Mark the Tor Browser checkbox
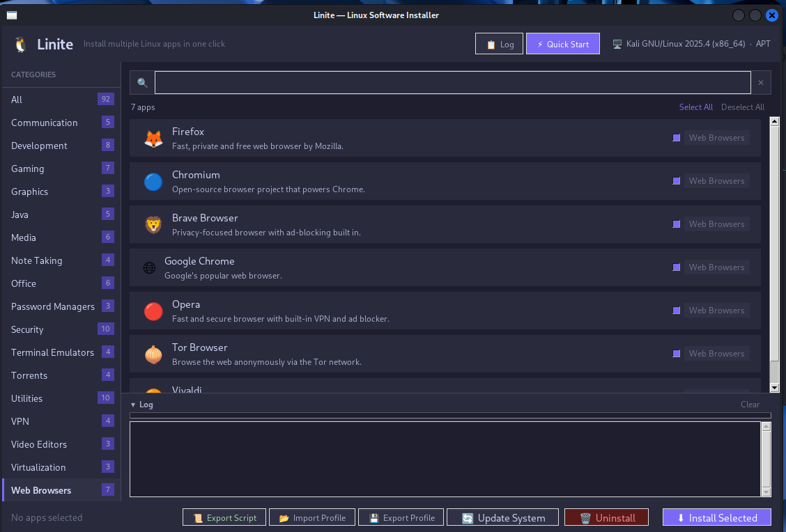The width and height of the screenshot is (786, 532). tap(676, 353)
